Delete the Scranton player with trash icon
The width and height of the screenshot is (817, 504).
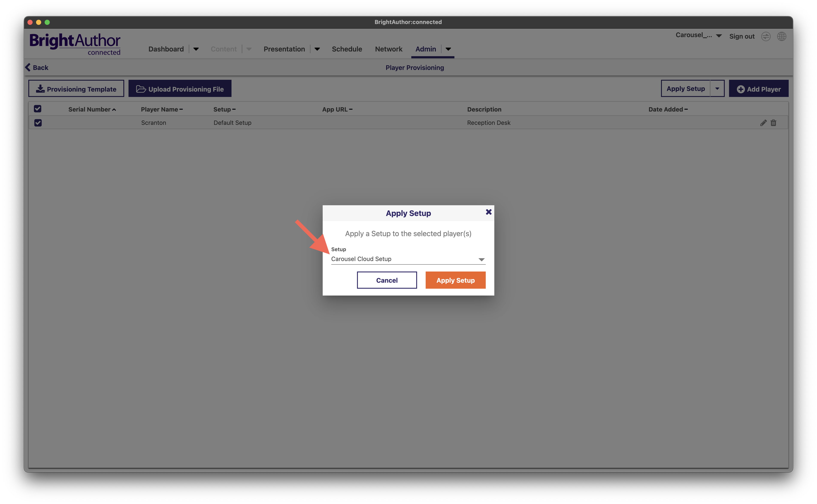(x=773, y=123)
